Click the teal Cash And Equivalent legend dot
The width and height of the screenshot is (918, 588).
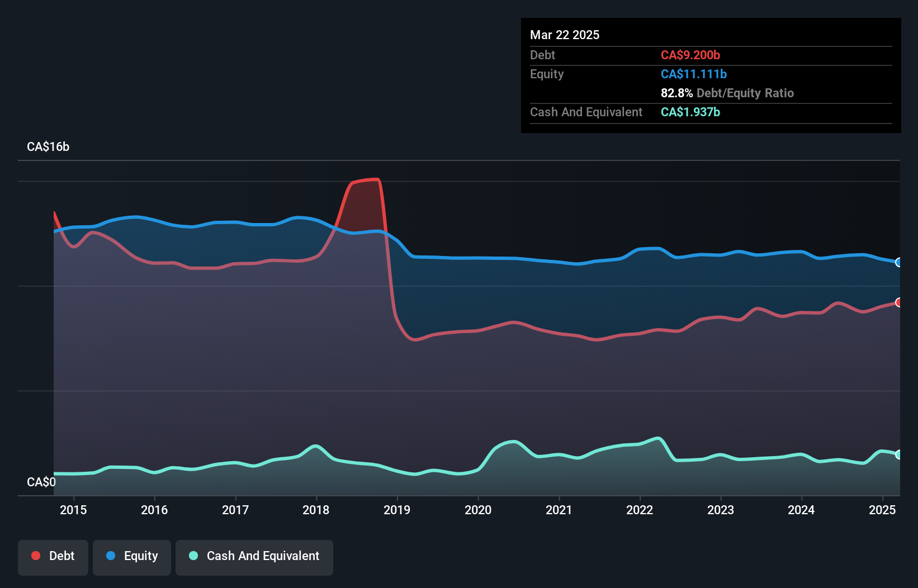(193, 556)
